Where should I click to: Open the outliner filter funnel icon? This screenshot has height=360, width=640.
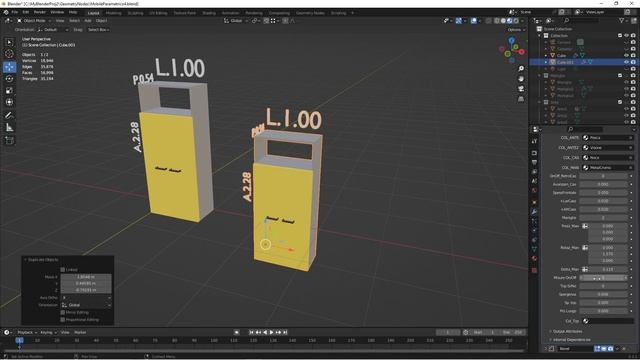pos(622,20)
